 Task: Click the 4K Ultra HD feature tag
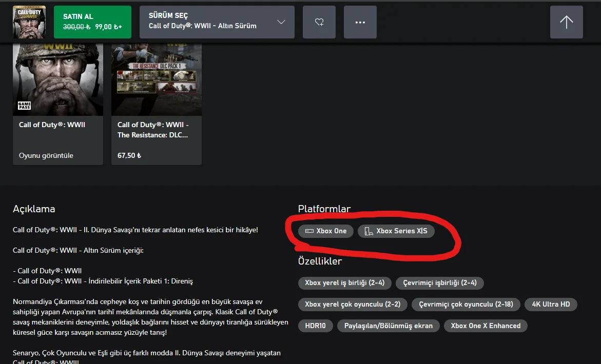(551, 305)
